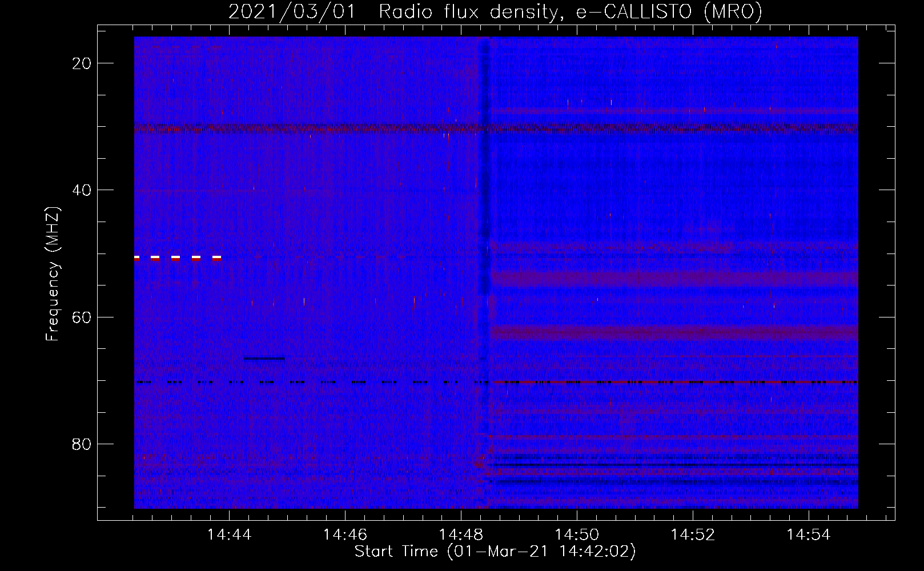Click the 80 MHz frequency tick label
Viewport: 924px width, 571px height.
(x=82, y=444)
